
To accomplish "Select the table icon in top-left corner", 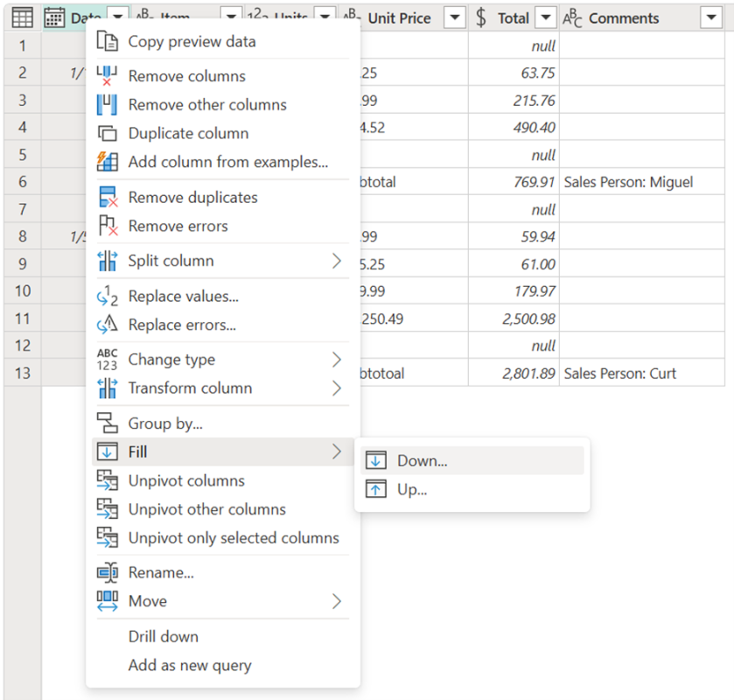I will (21, 17).
